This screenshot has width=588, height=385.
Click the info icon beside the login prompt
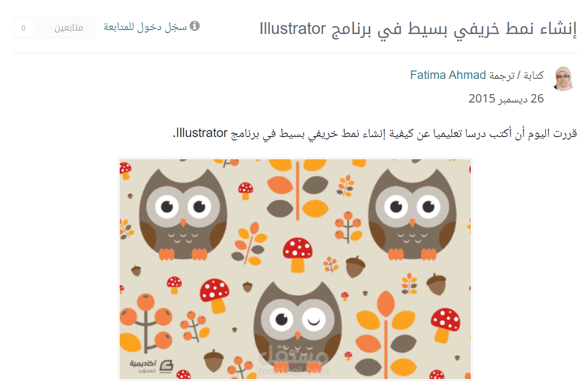[x=195, y=26]
